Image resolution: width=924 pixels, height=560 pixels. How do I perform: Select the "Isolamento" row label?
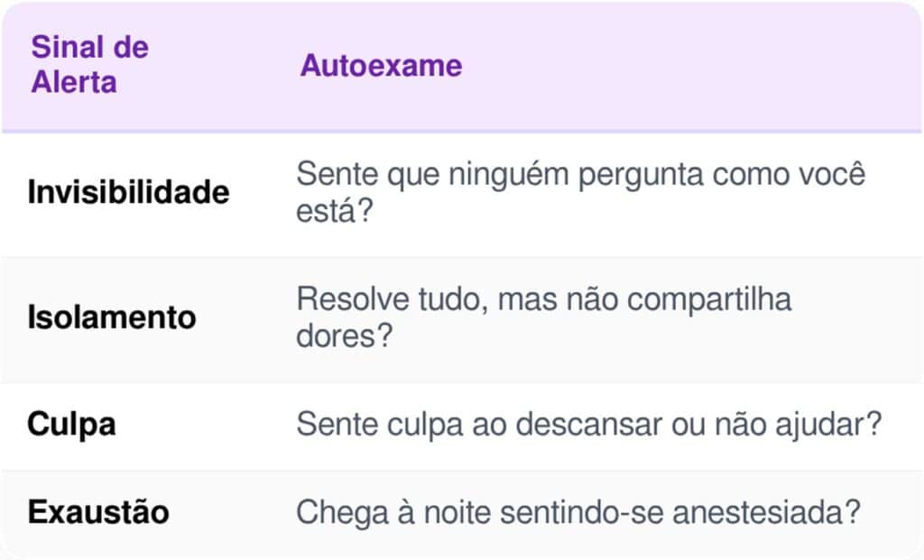point(111,317)
